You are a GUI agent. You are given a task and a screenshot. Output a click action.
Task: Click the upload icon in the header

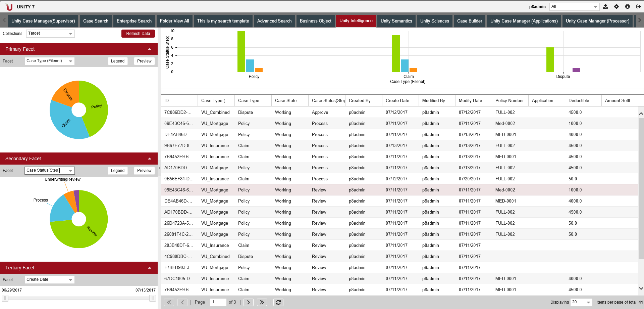click(x=605, y=6)
